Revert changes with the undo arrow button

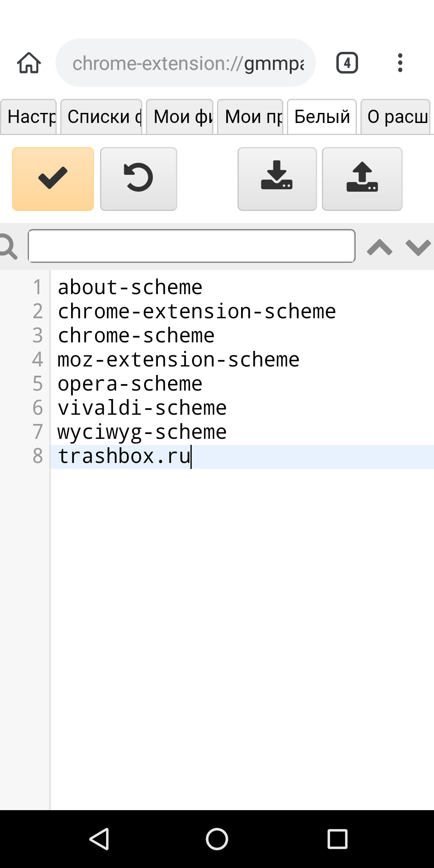coord(139,179)
